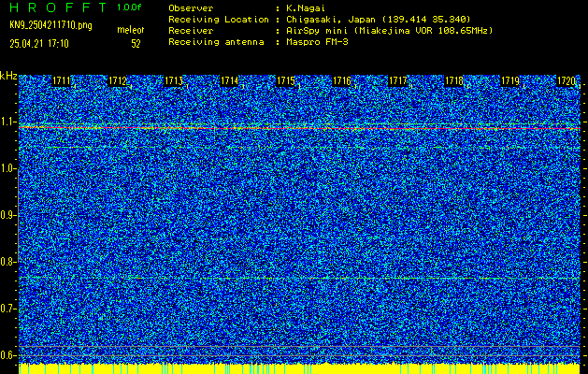588x374 pixels.
Task: Click the HROFFT title text
Action: [58, 7]
